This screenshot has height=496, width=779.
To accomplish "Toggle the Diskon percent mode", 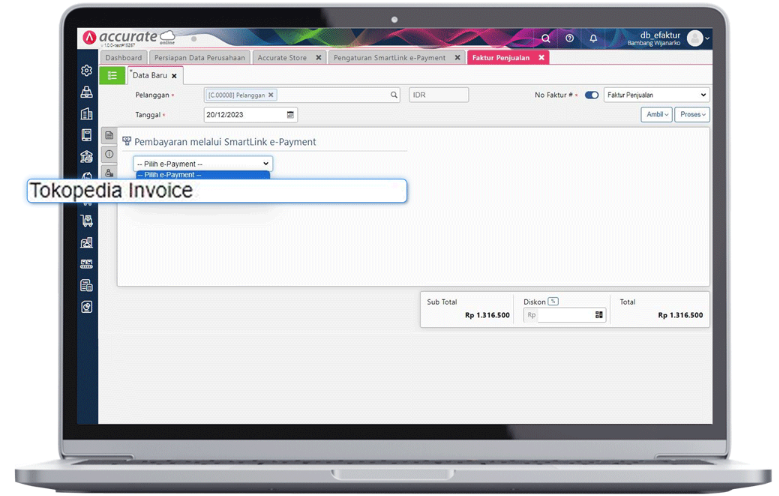I will (x=553, y=301).
